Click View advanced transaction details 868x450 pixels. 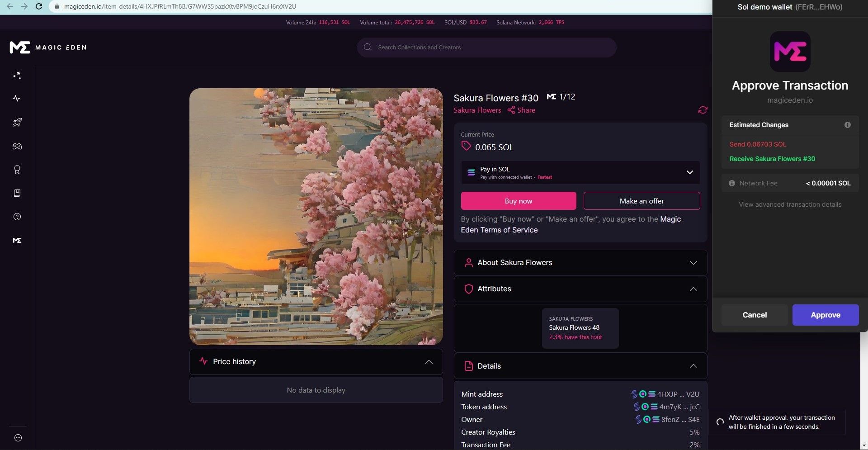coord(790,204)
